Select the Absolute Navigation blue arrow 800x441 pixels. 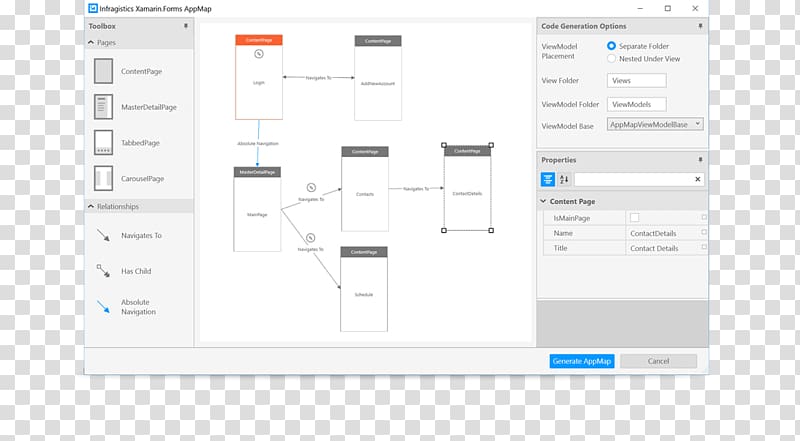tap(103, 307)
